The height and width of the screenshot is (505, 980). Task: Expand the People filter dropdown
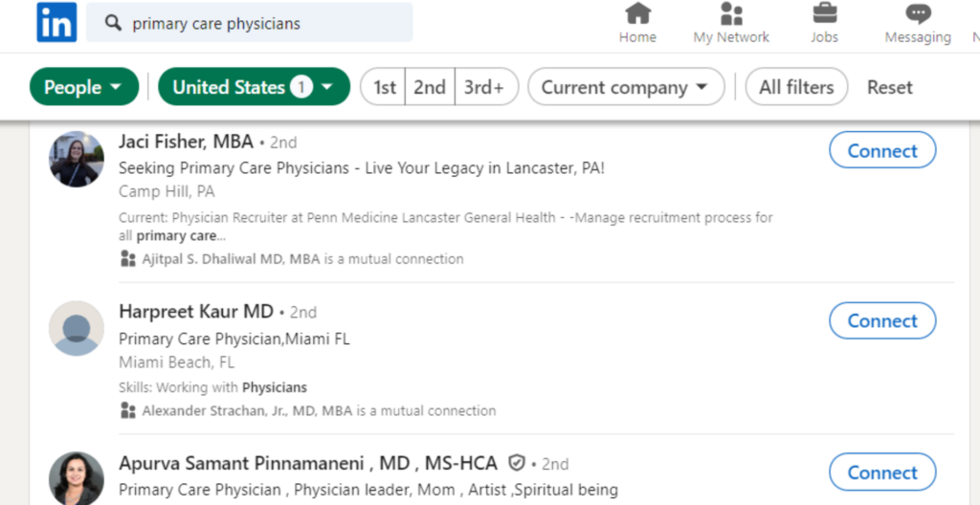tap(84, 87)
